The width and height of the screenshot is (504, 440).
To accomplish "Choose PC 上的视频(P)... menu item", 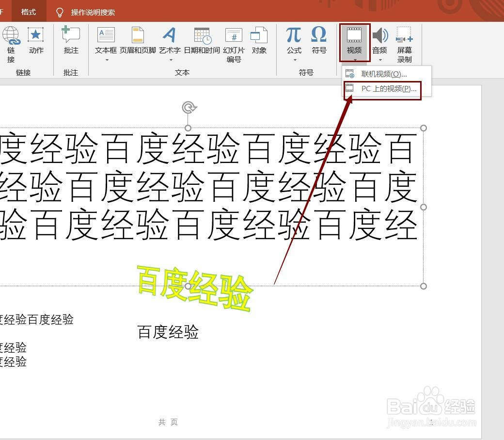I will coord(387,88).
